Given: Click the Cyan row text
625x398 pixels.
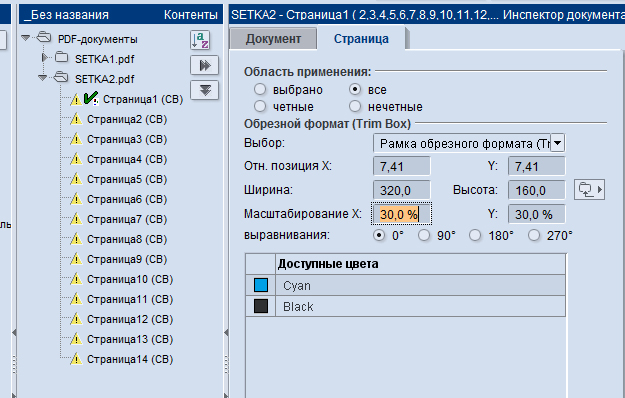Looking at the screenshot, I should [x=297, y=286].
